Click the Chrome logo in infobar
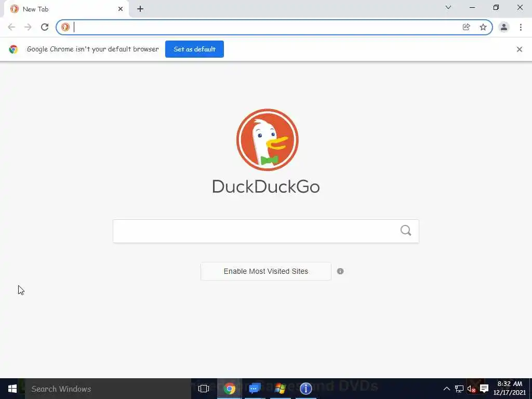Image resolution: width=532 pixels, height=399 pixels. 13,49
